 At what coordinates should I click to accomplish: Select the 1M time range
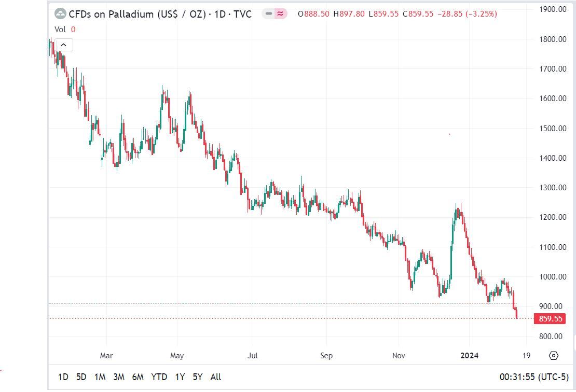100,377
